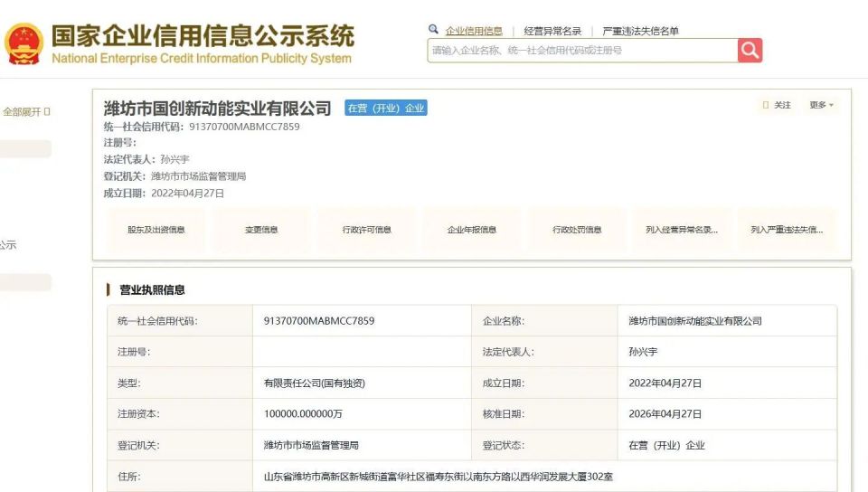868x492 pixels.
Task: Click the 关注 follow icon
Action: tap(766, 105)
